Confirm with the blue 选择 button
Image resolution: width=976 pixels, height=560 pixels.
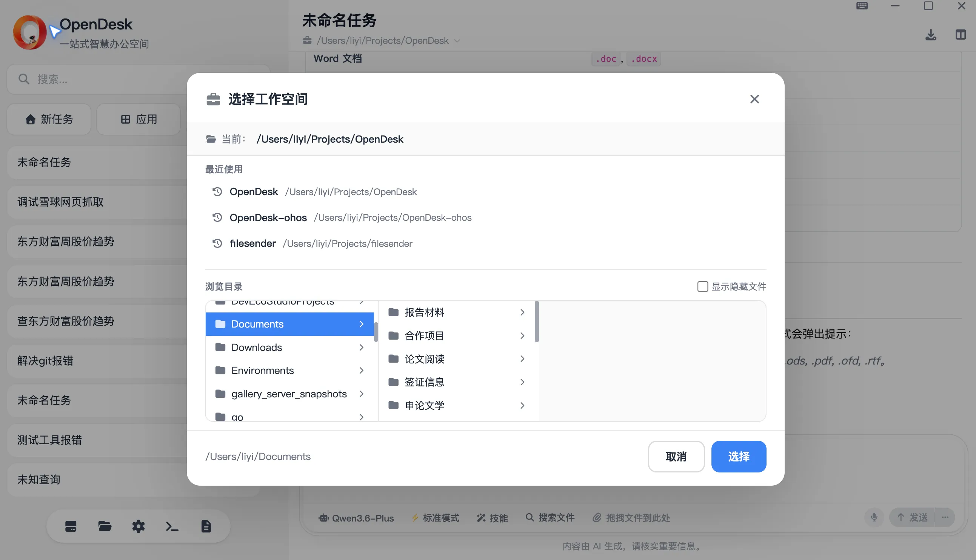pos(739,457)
